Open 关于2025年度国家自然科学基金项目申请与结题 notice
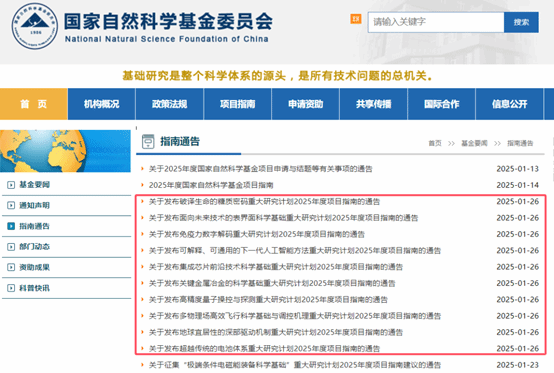This screenshot has width=554, height=373. (260, 169)
